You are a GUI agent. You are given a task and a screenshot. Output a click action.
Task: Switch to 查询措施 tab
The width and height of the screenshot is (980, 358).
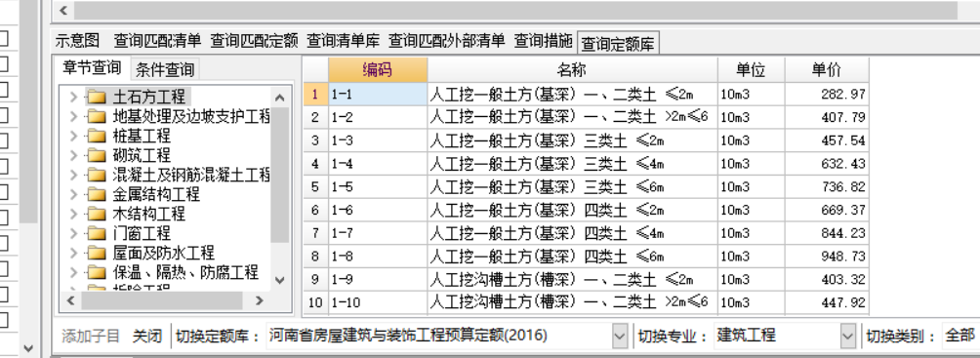coord(543,41)
